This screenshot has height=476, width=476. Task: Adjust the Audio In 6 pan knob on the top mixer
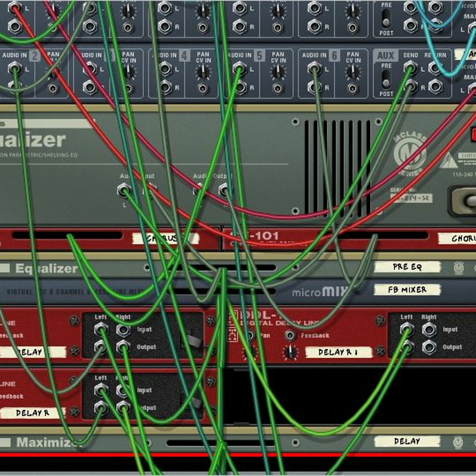click(x=353, y=11)
